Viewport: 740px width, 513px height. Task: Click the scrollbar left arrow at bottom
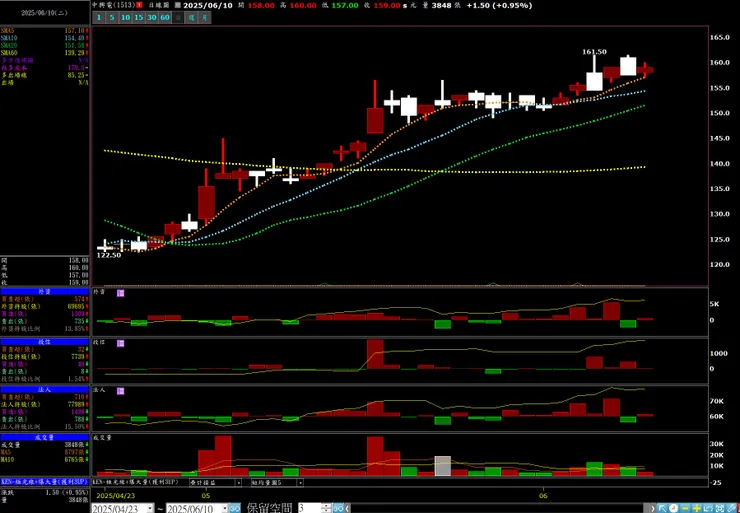[348, 508]
